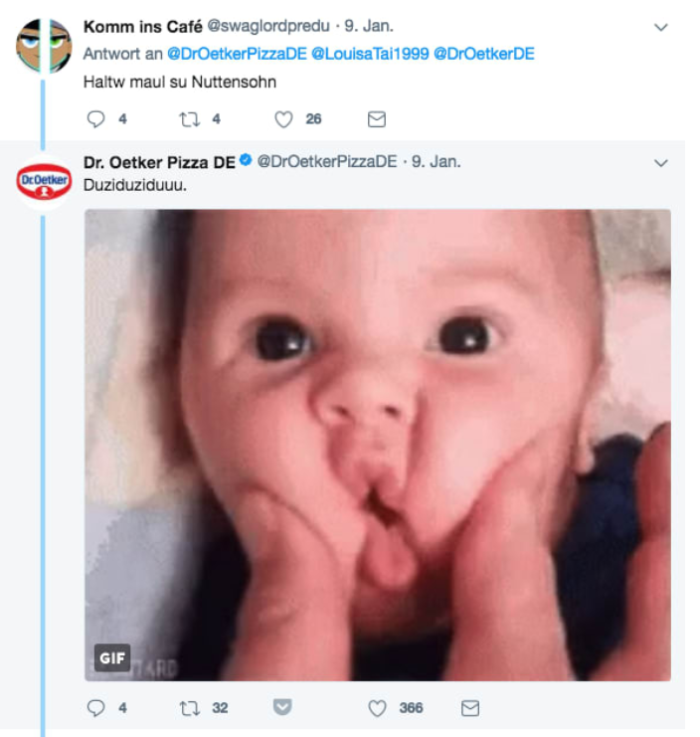
Task: Open the @DrOetkerPizzaDE mention link
Action: (236, 54)
